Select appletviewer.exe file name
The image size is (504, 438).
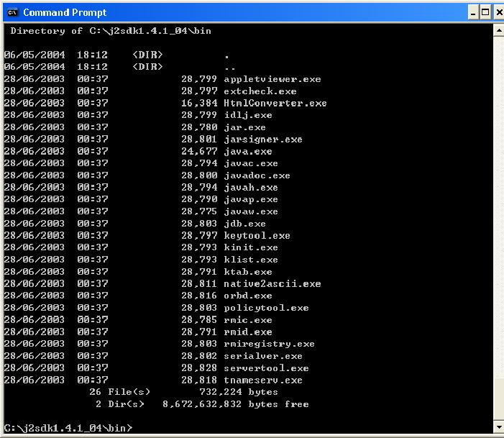click(272, 79)
